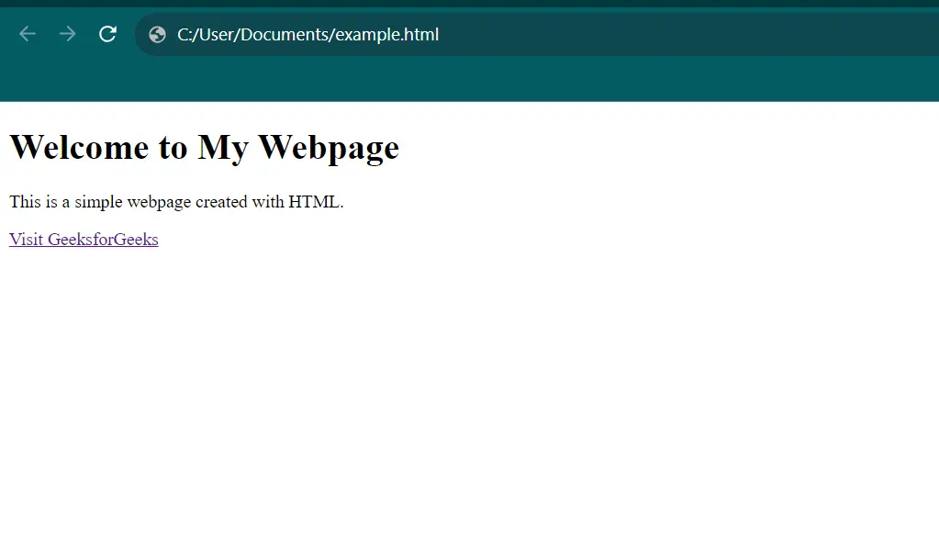Click the browser back arrow
The height and width of the screenshot is (560, 939).
tap(28, 34)
